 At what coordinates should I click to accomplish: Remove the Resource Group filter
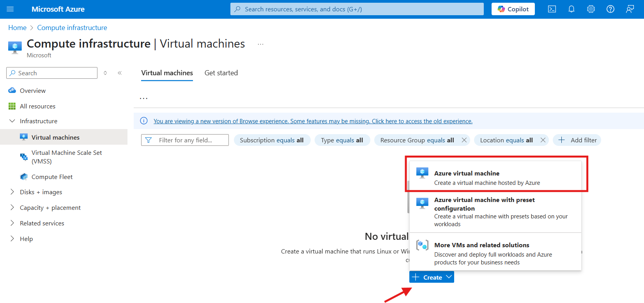[x=464, y=140]
